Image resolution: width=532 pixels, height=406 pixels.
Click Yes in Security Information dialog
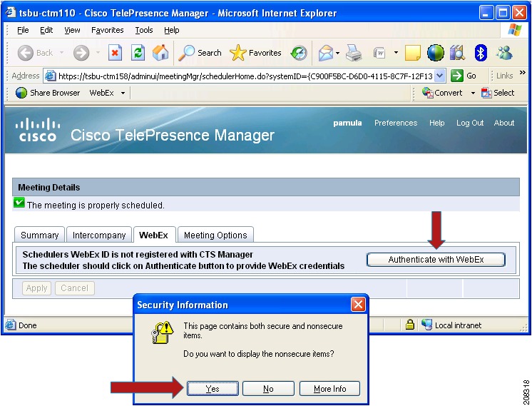pyautogui.click(x=213, y=389)
